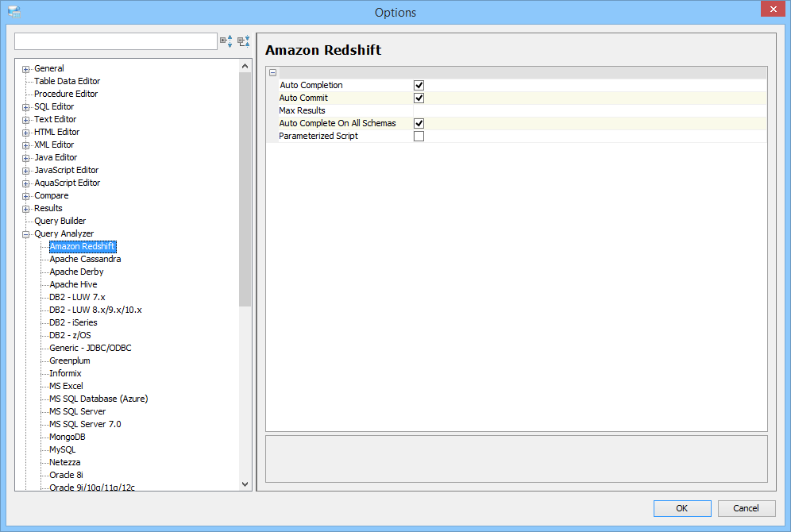Enable the Parameterized Script checkbox
The width and height of the screenshot is (791, 532).
tap(419, 136)
